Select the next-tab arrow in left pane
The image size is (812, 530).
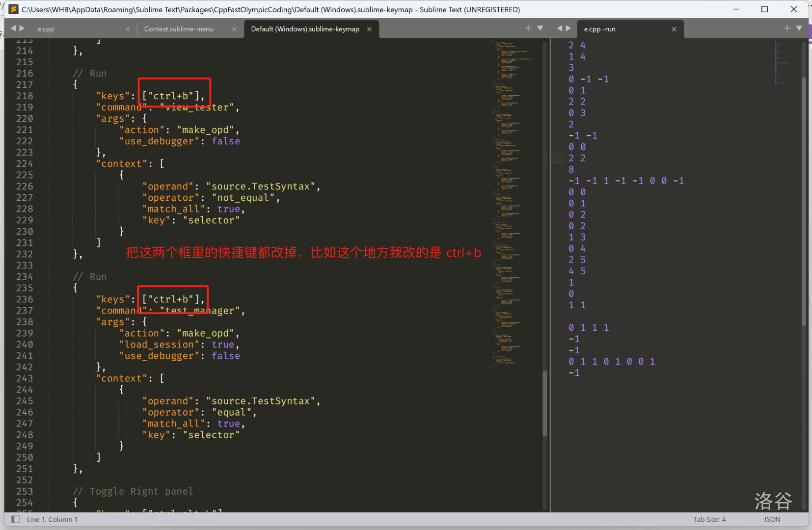[22, 28]
